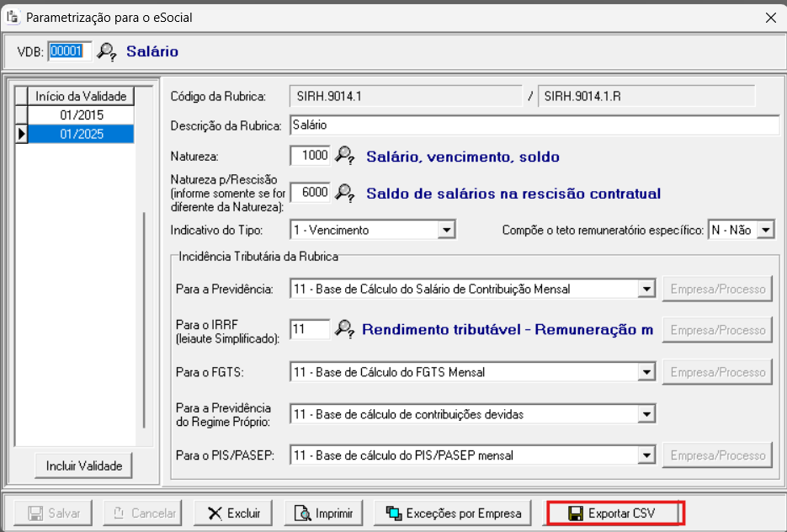787x532 pixels.
Task: Select the 01/2015 validity row
Action: 81,114
